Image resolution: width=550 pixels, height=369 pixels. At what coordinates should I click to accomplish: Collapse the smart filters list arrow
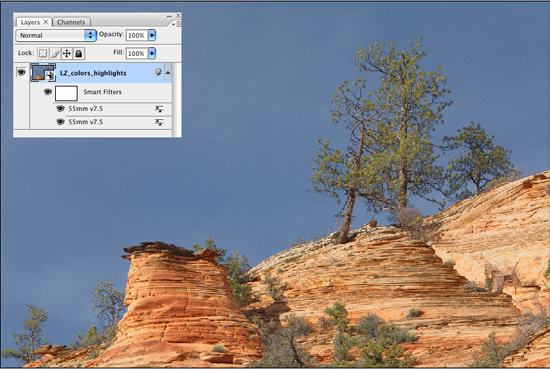tap(168, 73)
